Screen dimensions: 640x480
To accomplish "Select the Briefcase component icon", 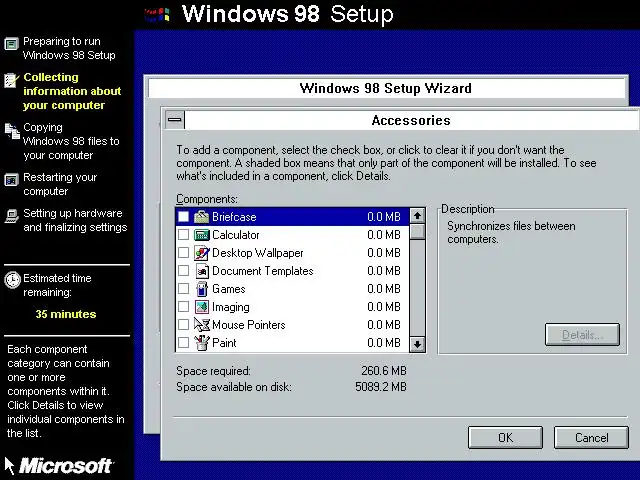I will [202, 217].
